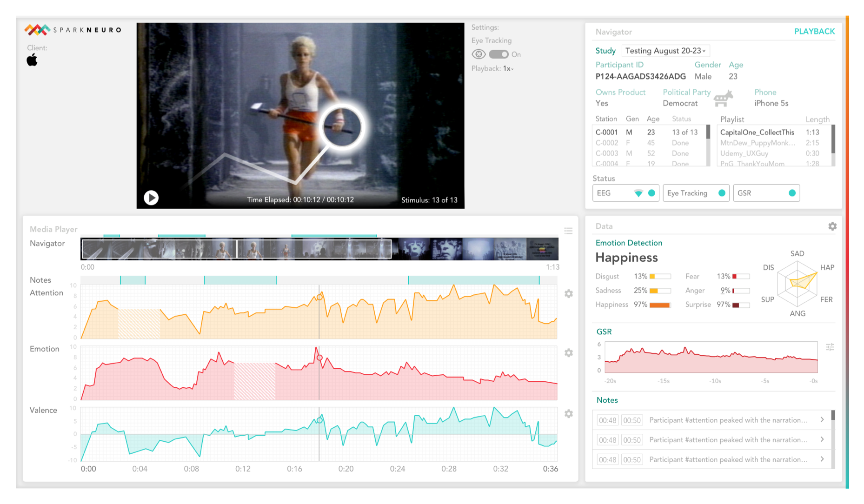864x504 pixels.
Task: Click the GSR status indicator dot
Action: click(792, 193)
